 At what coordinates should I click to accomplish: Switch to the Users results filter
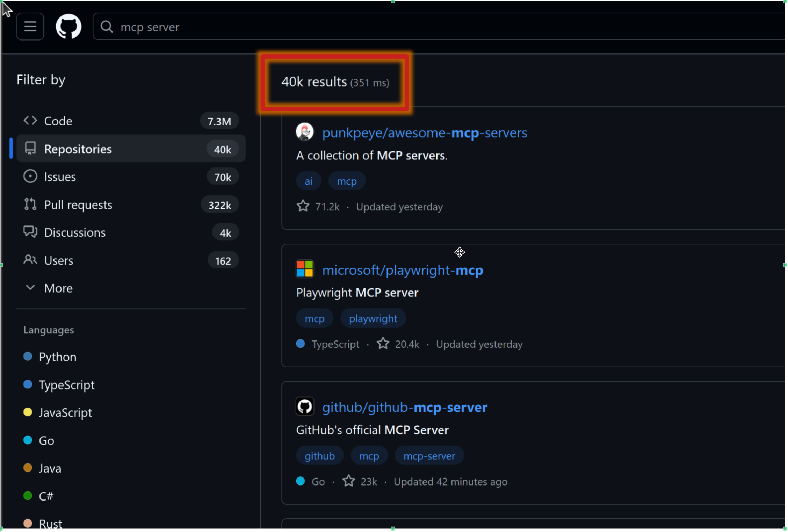[58, 260]
